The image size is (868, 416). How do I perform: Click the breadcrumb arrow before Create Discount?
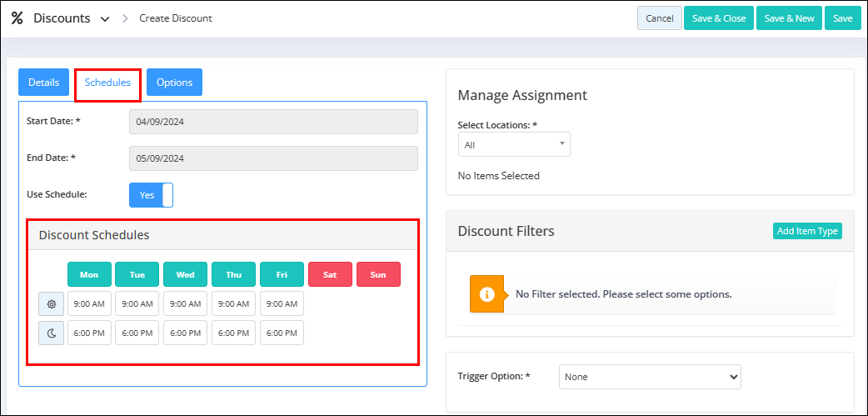tap(126, 18)
